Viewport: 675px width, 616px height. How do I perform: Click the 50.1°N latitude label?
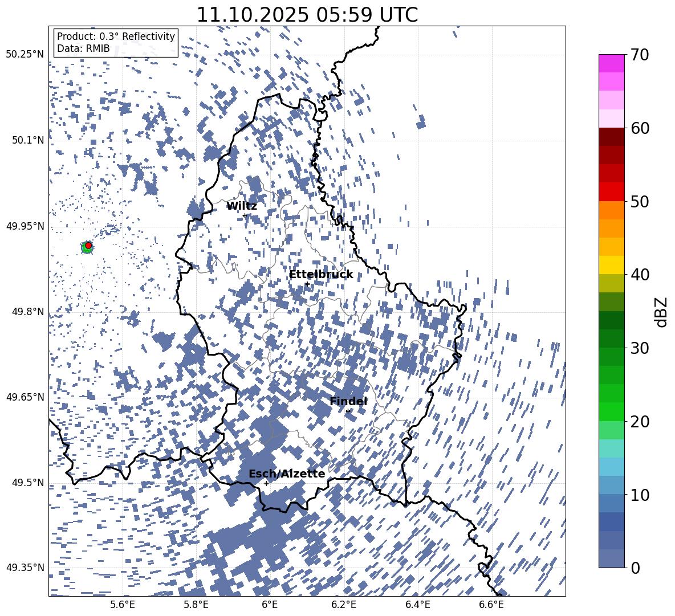pyautogui.click(x=29, y=140)
